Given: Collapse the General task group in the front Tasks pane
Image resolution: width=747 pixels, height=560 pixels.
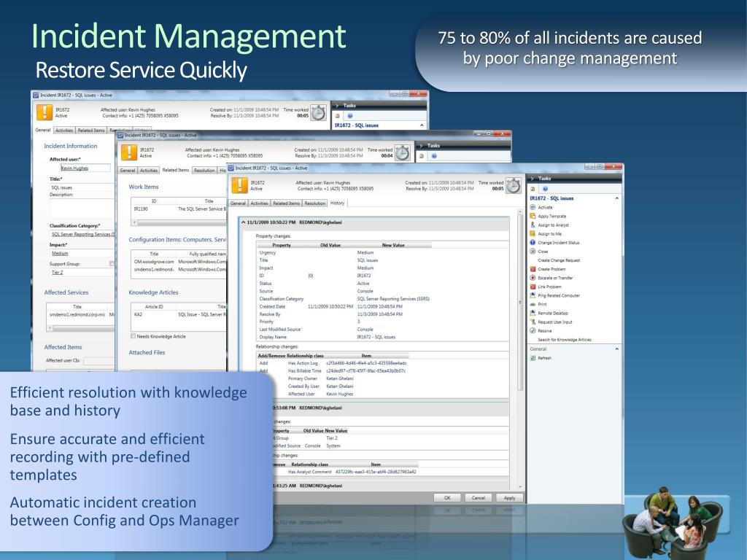Looking at the screenshot, I should click(x=617, y=349).
